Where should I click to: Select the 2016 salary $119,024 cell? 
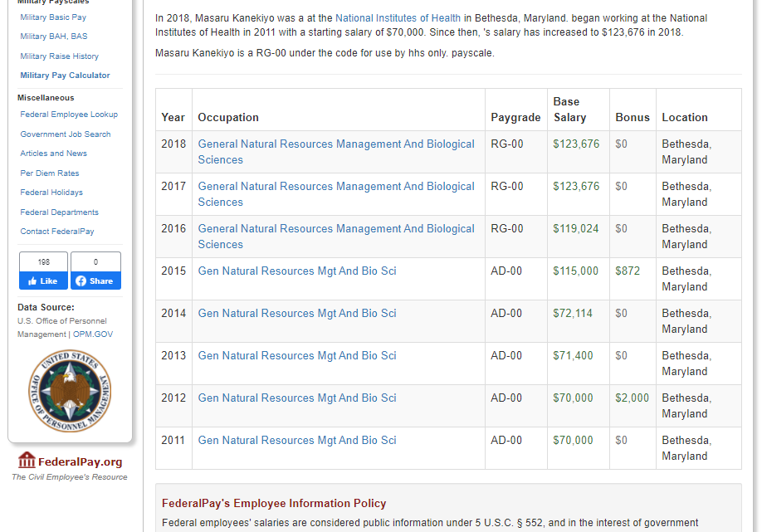pos(579,236)
